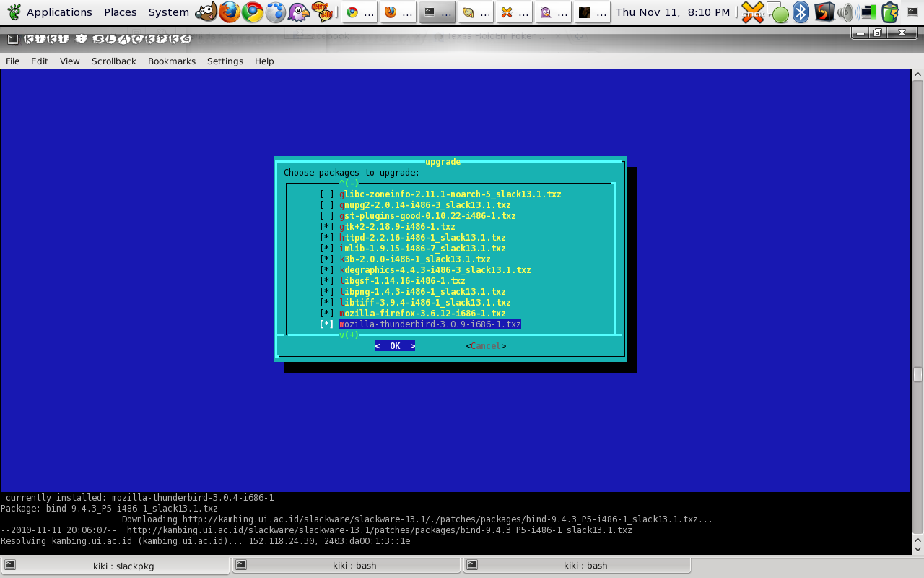Switch to the seashell-icon window in taskbar
The width and height of the screenshot is (924, 578).
tap(476, 12)
